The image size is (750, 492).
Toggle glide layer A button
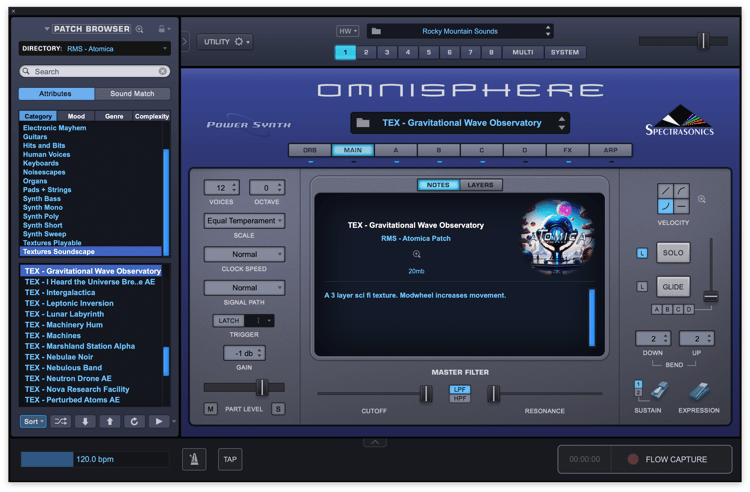[657, 309]
